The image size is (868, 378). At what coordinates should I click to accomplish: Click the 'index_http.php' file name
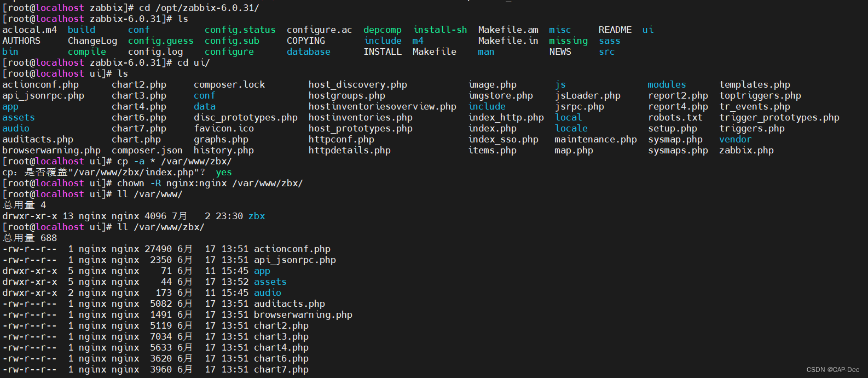[x=506, y=117]
